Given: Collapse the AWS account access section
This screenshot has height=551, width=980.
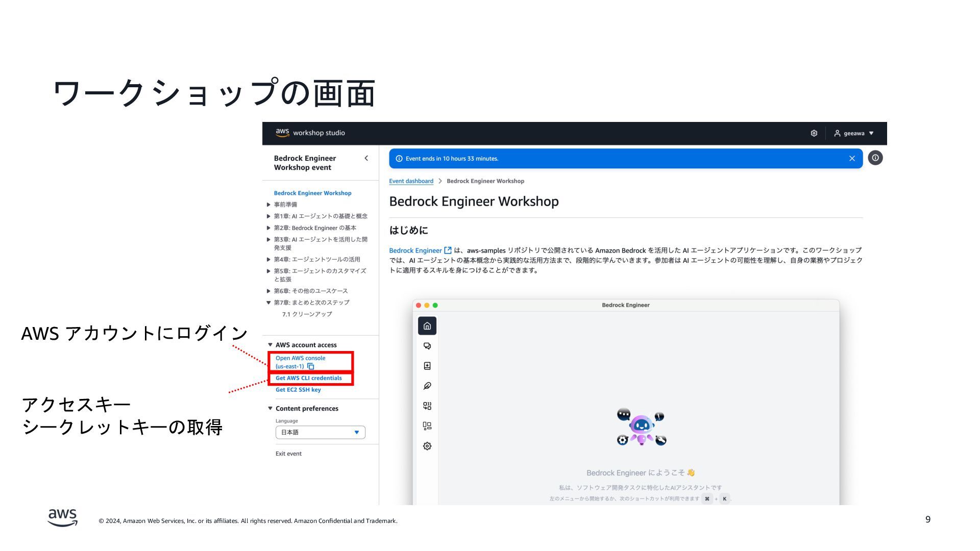Looking at the screenshot, I should (270, 345).
